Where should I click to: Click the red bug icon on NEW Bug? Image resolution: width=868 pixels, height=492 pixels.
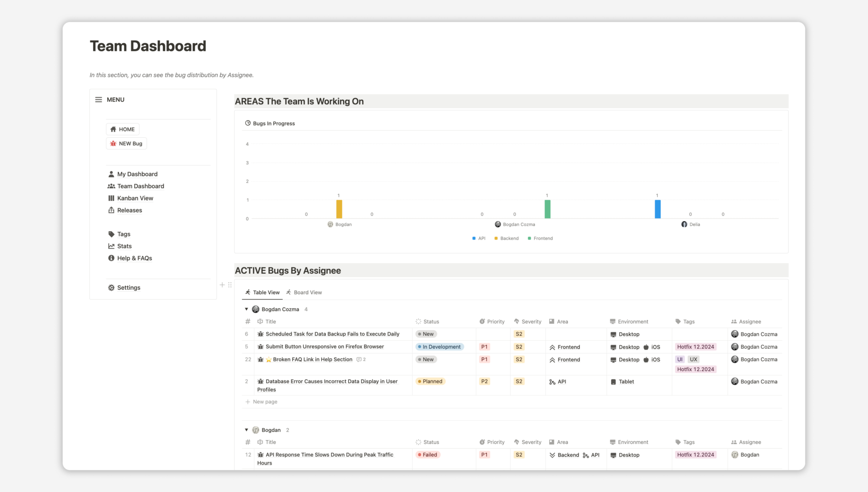coord(113,144)
